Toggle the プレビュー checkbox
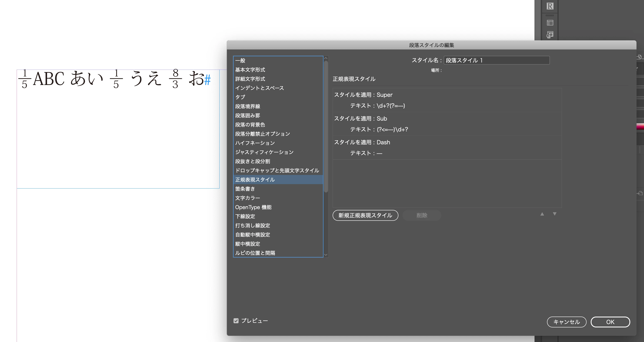 point(236,321)
